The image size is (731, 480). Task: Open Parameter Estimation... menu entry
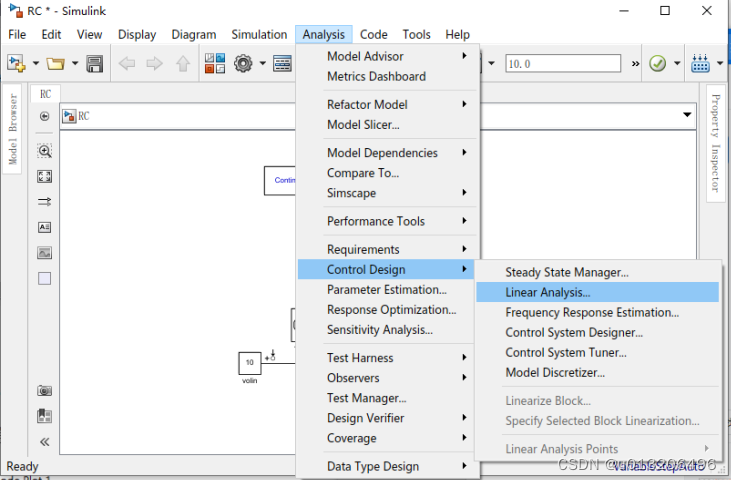coord(388,289)
